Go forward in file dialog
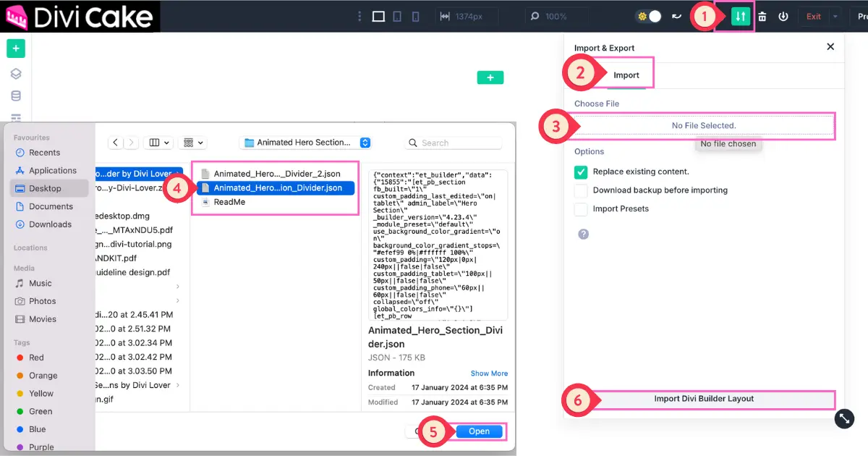 click(x=131, y=143)
